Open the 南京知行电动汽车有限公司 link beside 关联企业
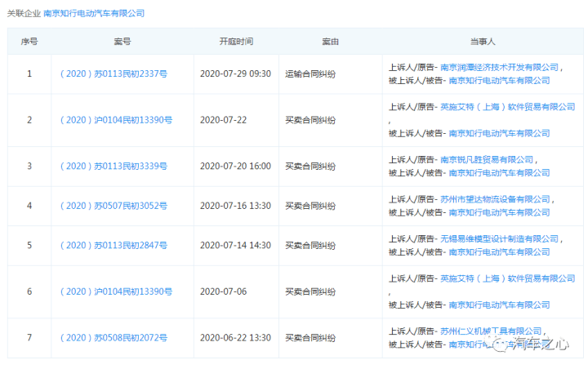 (x=94, y=14)
